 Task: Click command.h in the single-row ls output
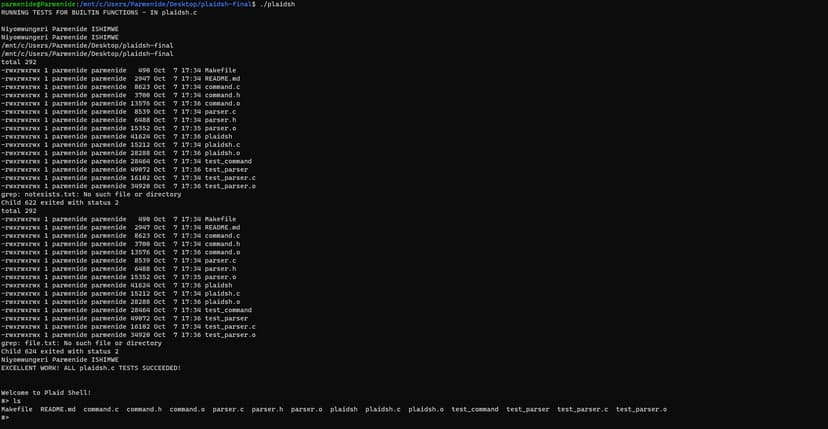tap(144, 409)
